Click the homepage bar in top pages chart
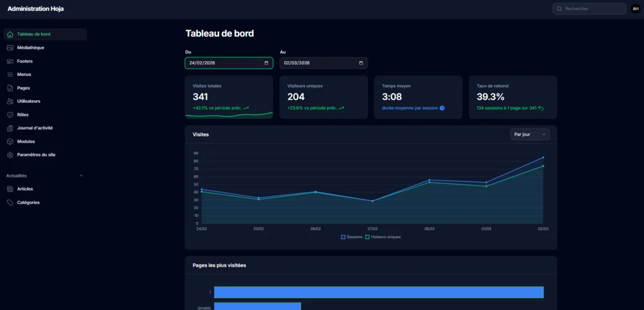This screenshot has height=310, width=644. coord(379,292)
